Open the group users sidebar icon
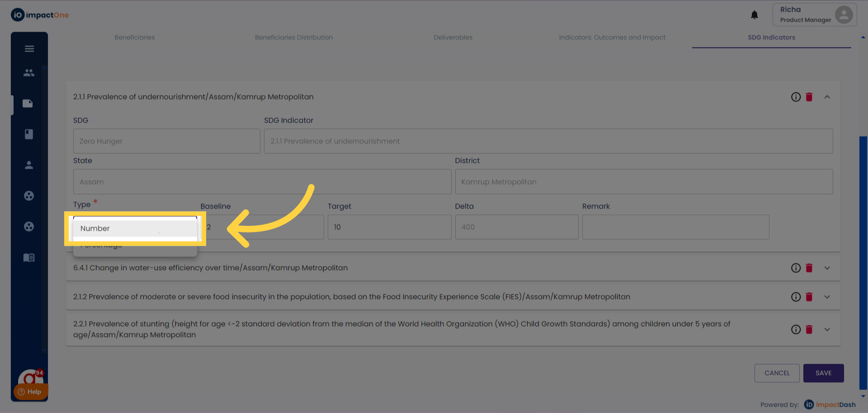868x413 pixels. coord(29,72)
